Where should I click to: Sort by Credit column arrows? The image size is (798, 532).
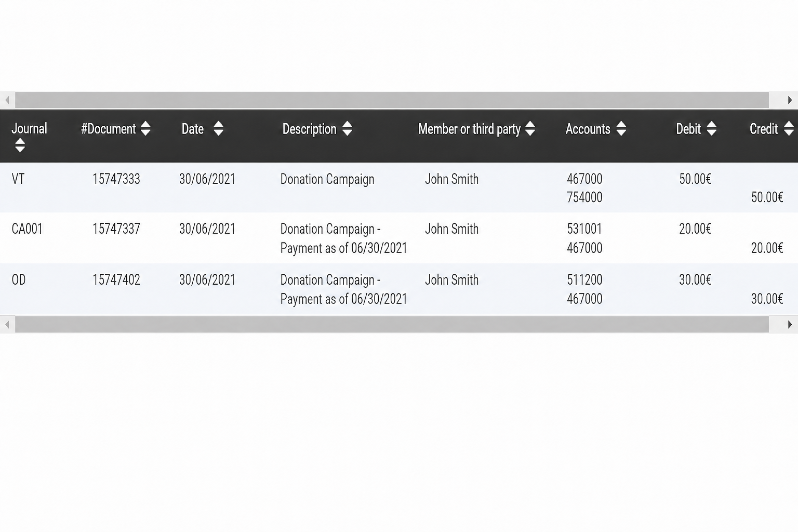(789, 128)
